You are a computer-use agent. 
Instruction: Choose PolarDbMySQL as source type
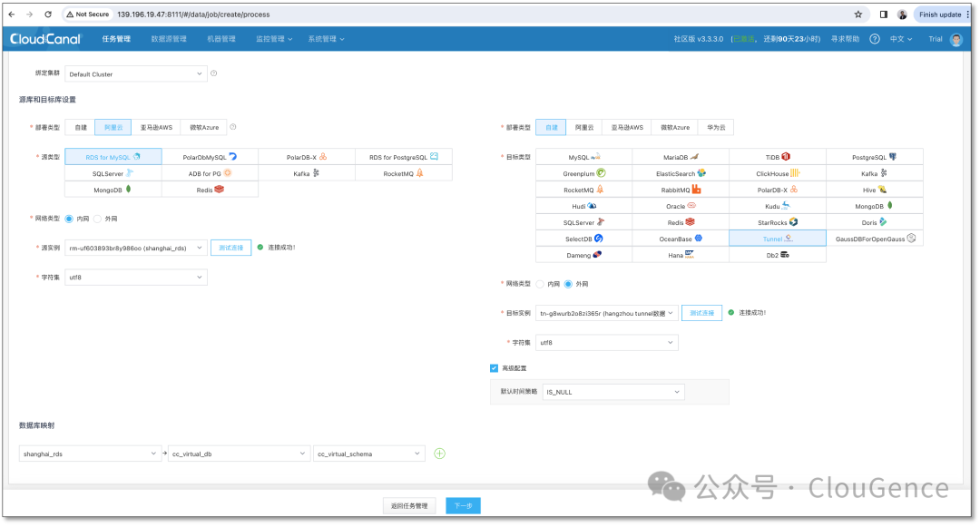coord(210,157)
